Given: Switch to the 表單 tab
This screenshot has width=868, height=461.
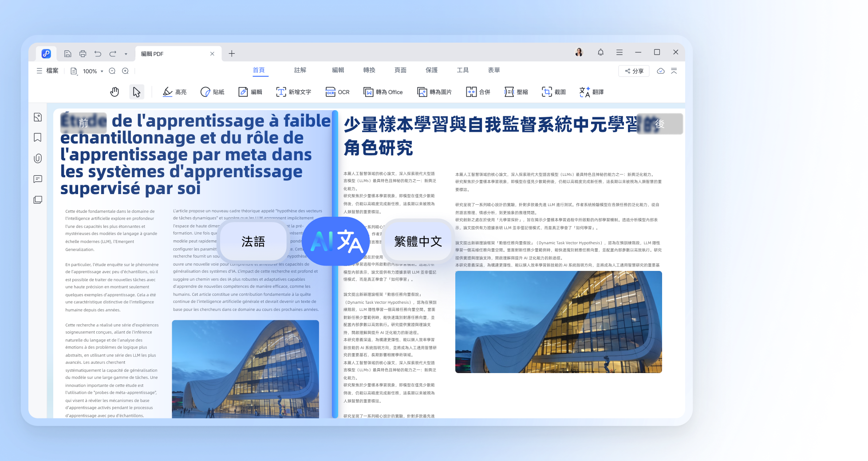Looking at the screenshot, I should (494, 70).
